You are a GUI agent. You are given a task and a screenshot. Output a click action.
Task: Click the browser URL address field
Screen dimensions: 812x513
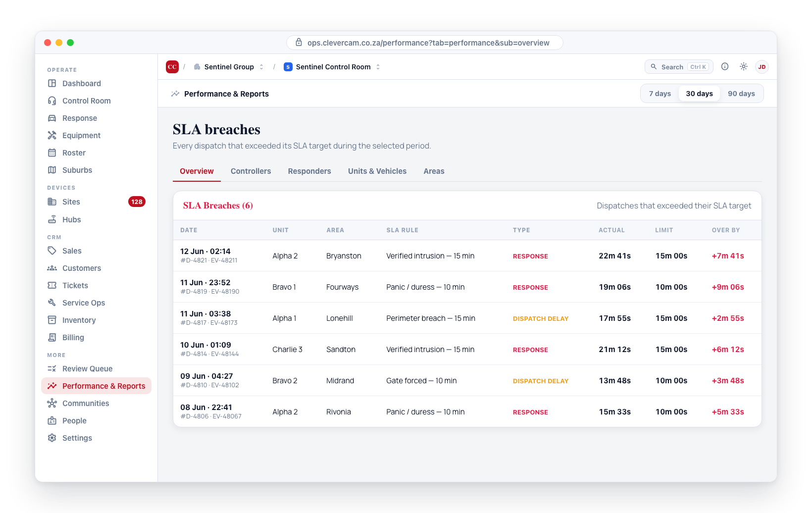pos(425,43)
